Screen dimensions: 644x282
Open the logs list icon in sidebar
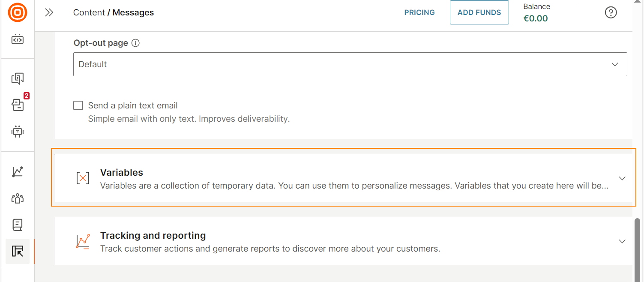17,225
